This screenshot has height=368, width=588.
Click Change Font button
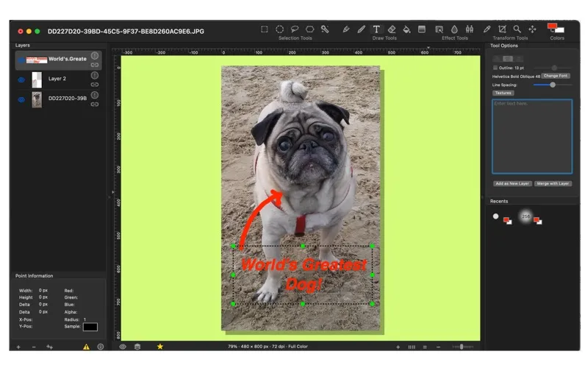point(556,76)
